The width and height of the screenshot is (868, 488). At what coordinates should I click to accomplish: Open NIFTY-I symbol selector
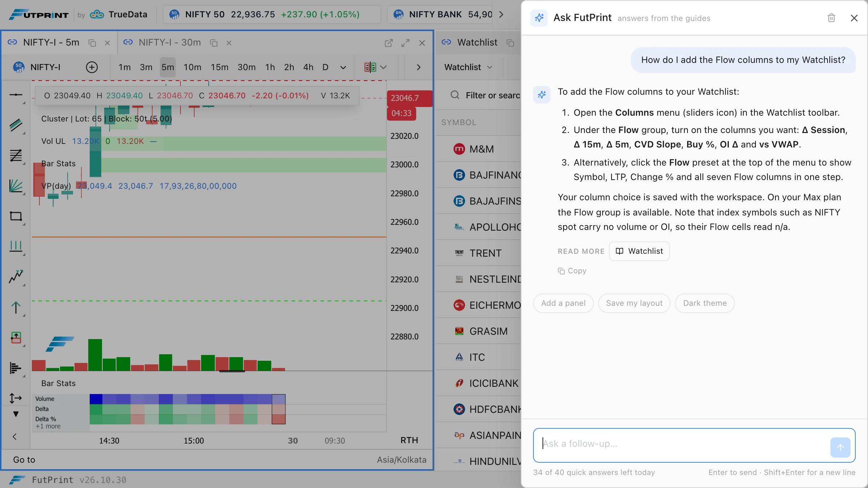point(37,67)
